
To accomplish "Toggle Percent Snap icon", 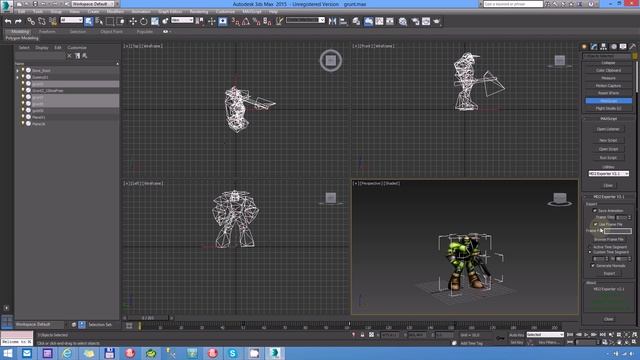I will (x=256, y=21).
